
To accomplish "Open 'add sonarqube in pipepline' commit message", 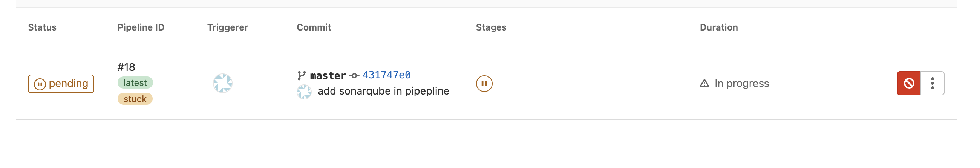I will pos(383,91).
